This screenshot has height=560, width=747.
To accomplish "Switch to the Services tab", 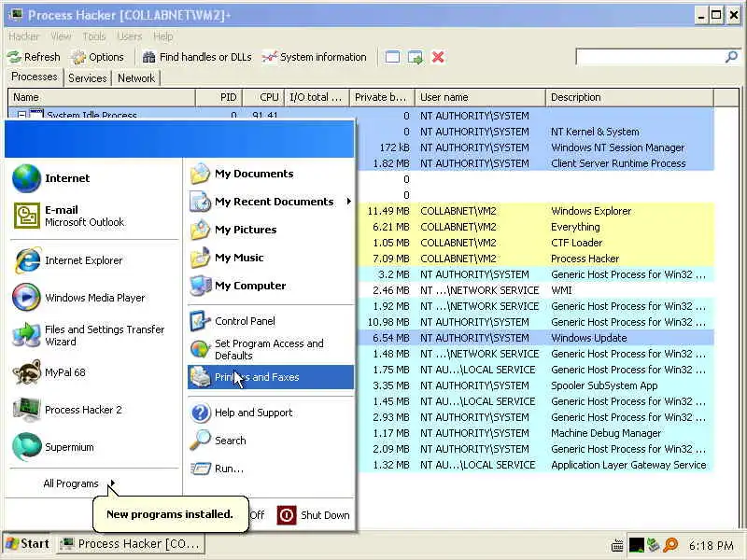I will click(87, 78).
